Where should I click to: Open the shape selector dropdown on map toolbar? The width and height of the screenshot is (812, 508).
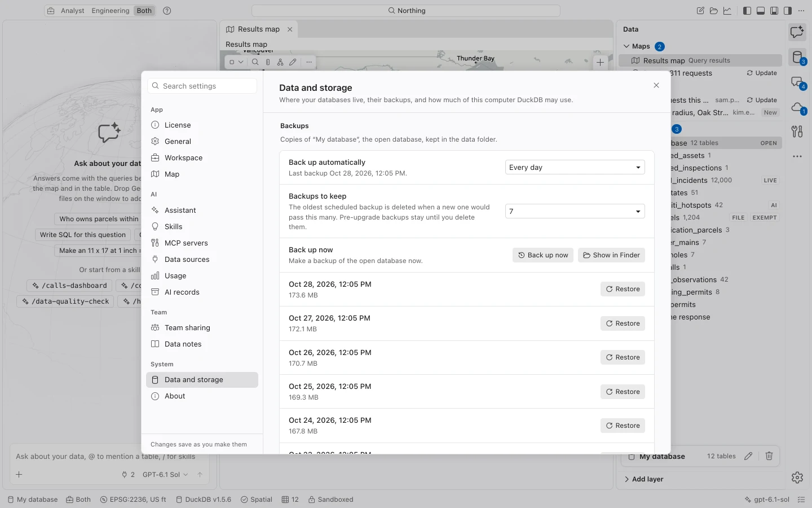[236, 62]
